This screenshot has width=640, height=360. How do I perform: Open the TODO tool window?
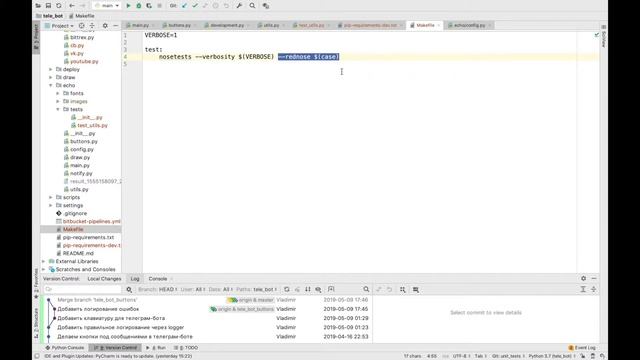tap(186, 348)
